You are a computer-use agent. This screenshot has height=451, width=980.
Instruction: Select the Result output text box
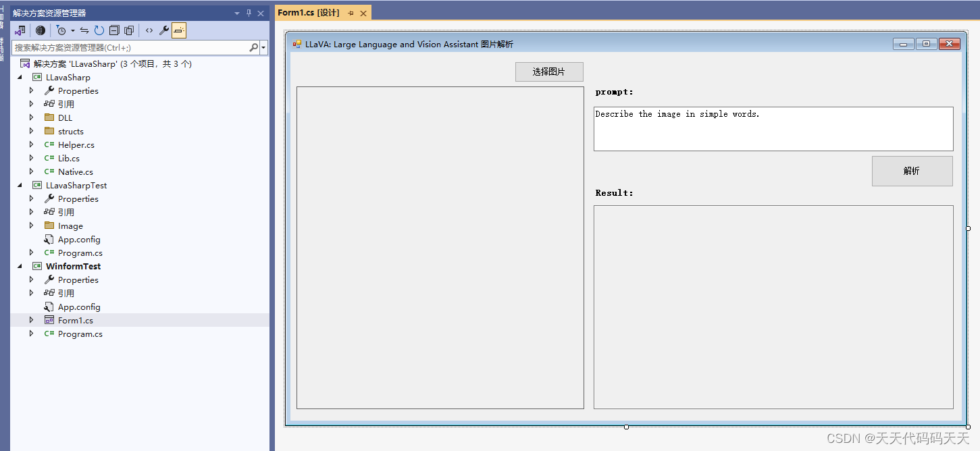(x=773, y=307)
